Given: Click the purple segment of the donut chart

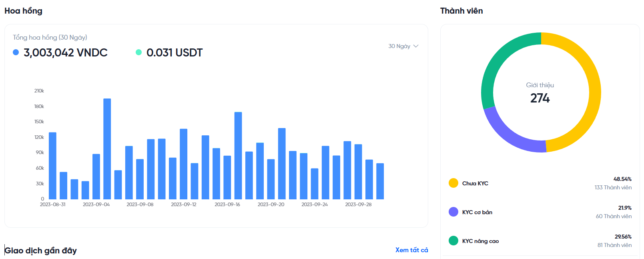Looking at the screenshot, I should (508, 136).
